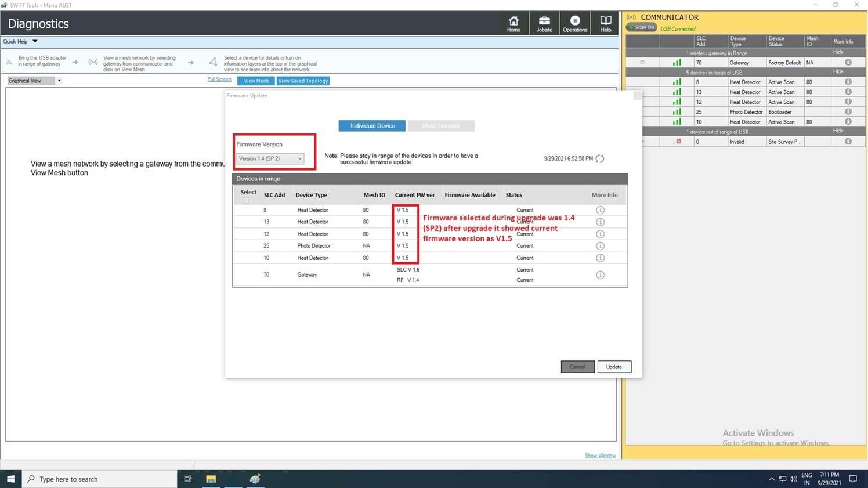Click the Full Screen link

219,79
